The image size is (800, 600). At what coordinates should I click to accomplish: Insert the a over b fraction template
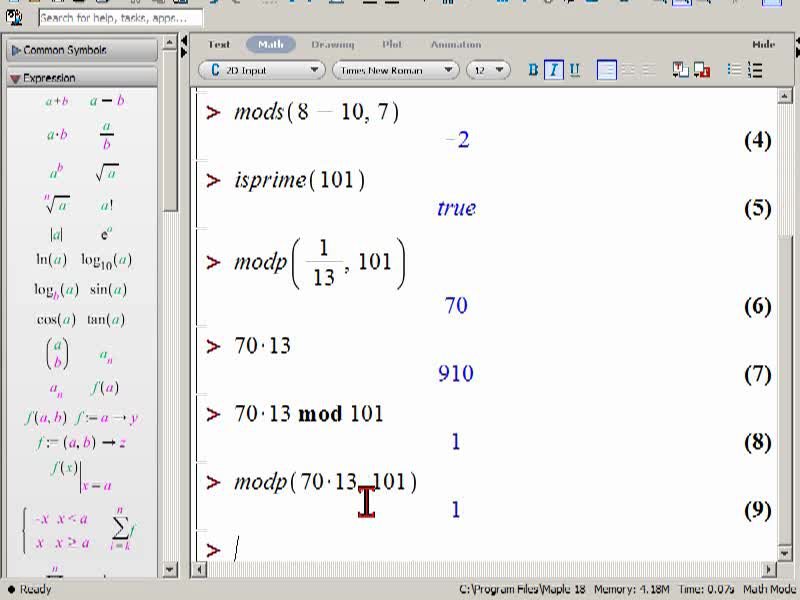pos(107,136)
